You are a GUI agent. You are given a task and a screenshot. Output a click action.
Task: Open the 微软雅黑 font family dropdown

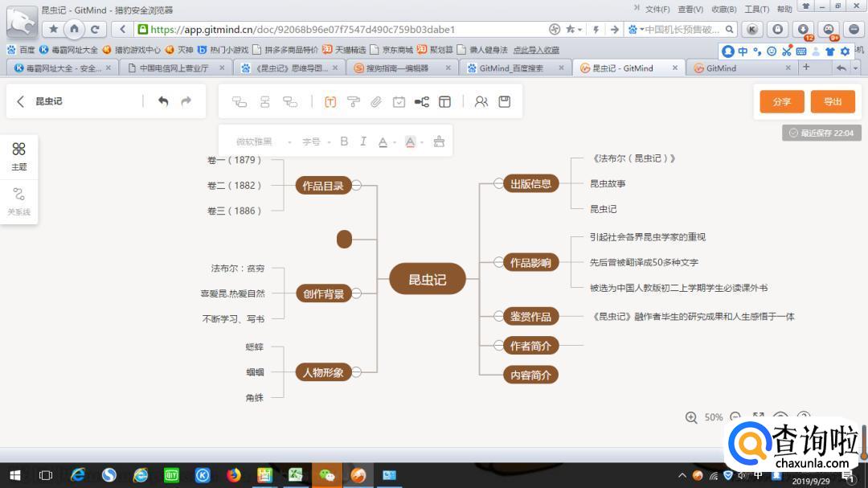[263, 142]
